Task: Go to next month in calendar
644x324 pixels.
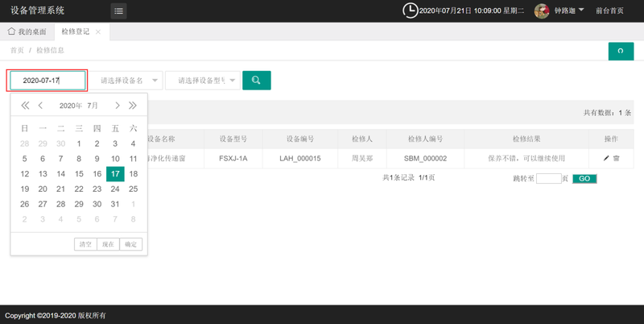Action: (118, 106)
